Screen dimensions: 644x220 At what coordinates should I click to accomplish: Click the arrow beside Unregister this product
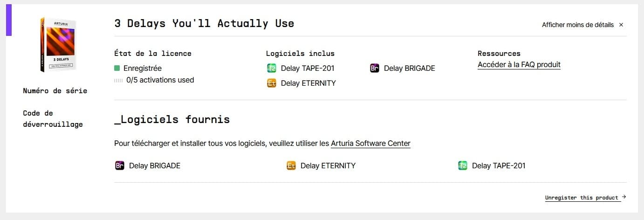(624, 197)
